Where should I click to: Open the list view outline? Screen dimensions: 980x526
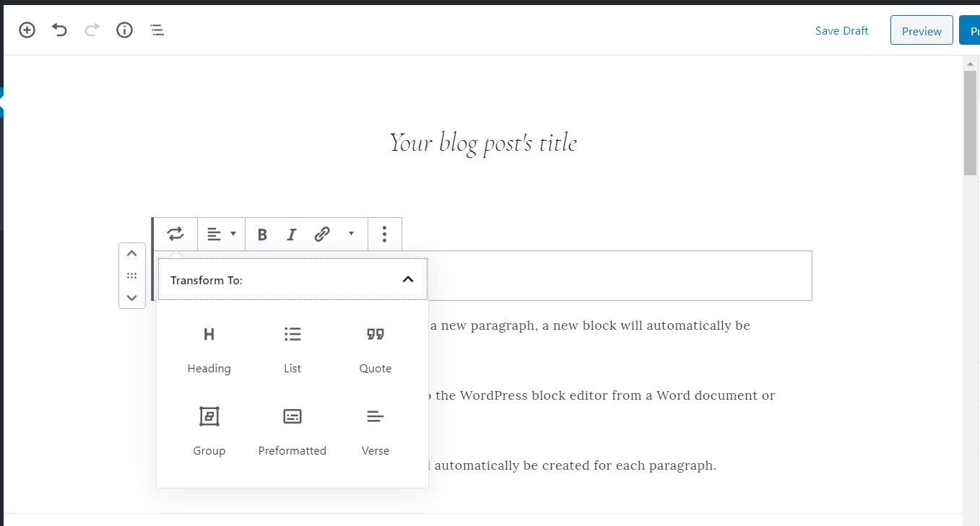point(157,30)
